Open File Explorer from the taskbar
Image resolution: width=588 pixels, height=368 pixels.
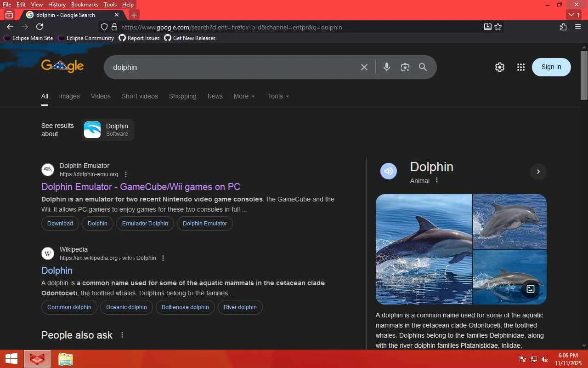click(x=66, y=359)
